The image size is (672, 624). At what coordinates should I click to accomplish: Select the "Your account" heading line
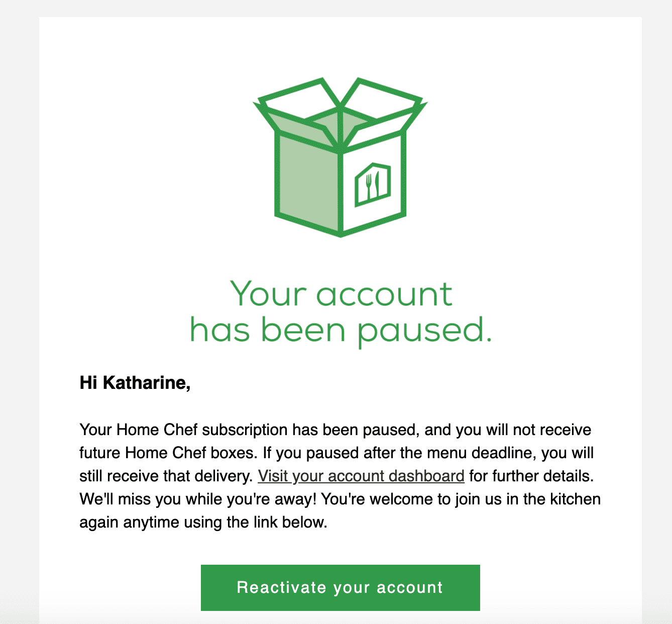coord(341,293)
